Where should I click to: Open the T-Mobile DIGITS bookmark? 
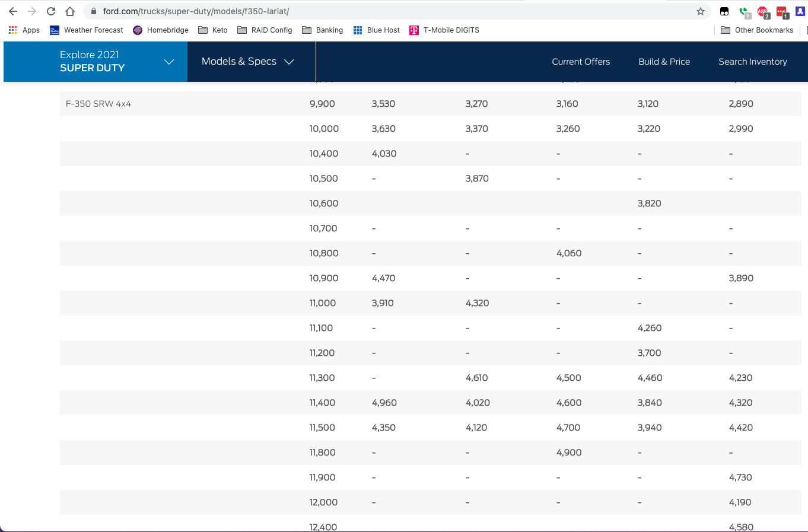click(444, 30)
